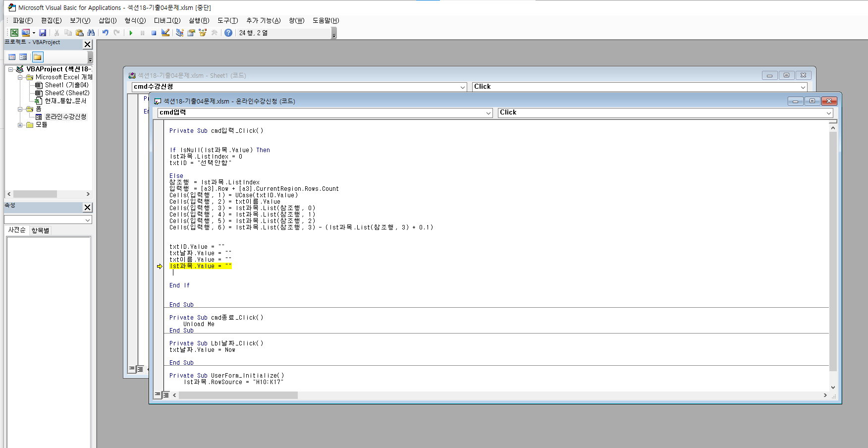Image resolution: width=868 pixels, height=448 pixels.
Task: Toggle Folders view in Project panel
Action: (x=38, y=57)
